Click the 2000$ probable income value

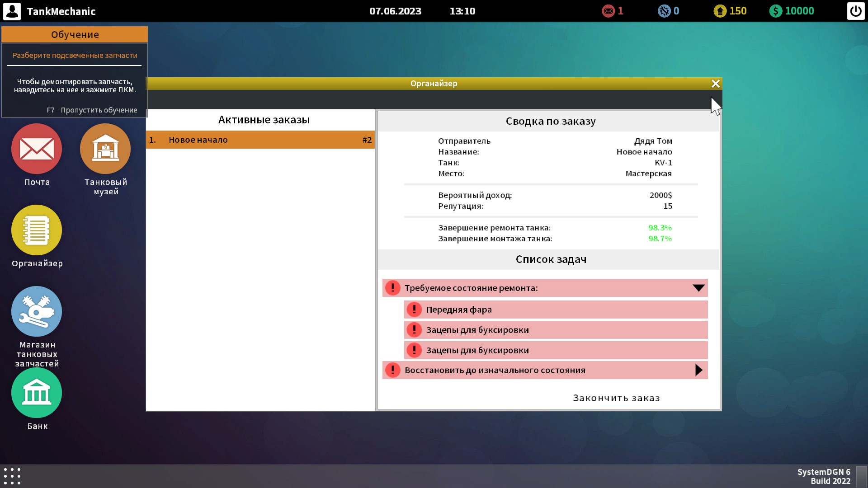660,195
